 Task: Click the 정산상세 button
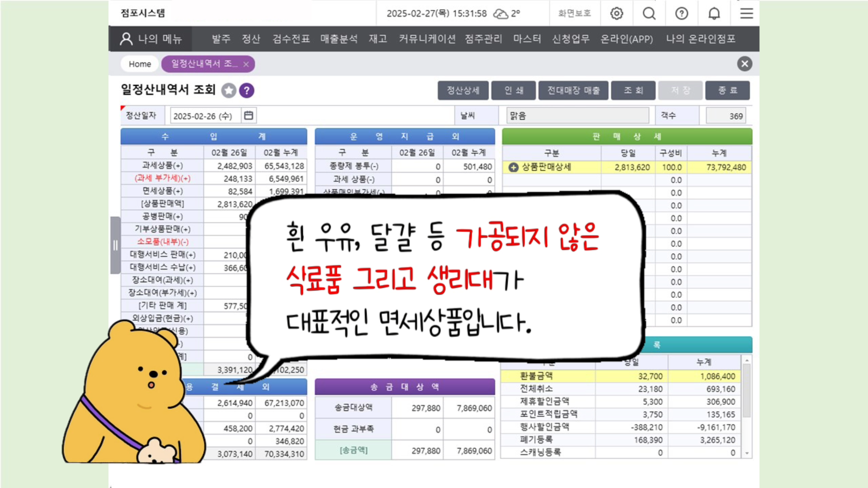[463, 90]
